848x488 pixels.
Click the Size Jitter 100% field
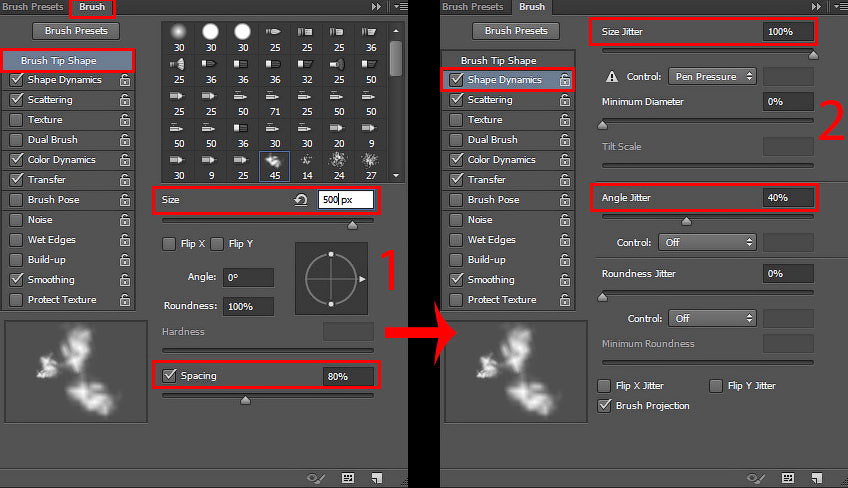point(788,31)
